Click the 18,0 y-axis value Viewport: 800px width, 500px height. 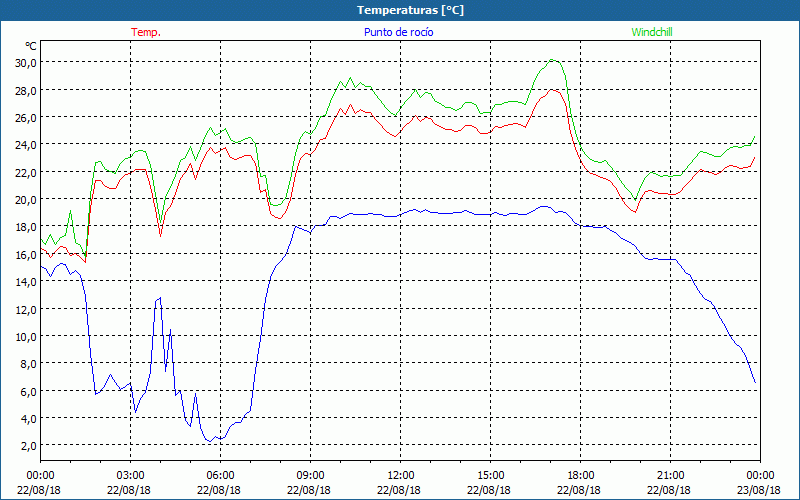pos(26,227)
